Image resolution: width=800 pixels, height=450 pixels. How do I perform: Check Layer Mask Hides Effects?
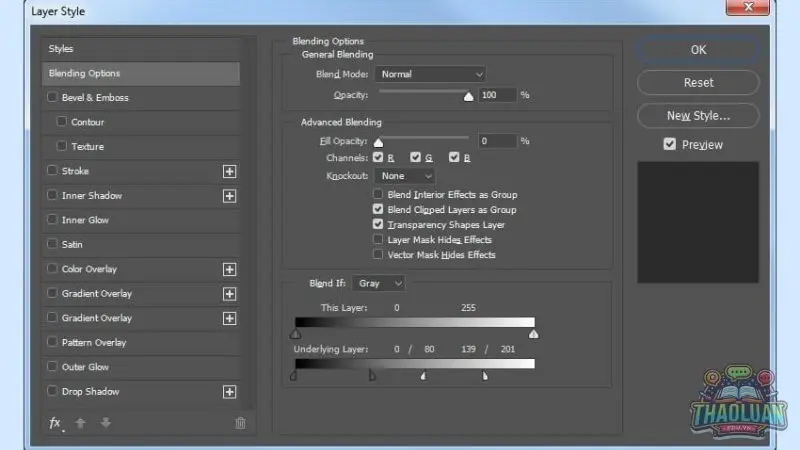coord(378,239)
